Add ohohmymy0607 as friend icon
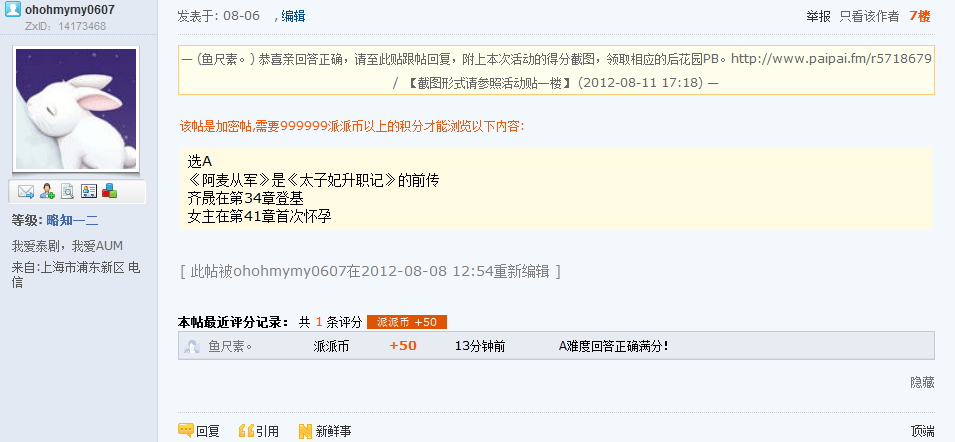 tap(47, 192)
